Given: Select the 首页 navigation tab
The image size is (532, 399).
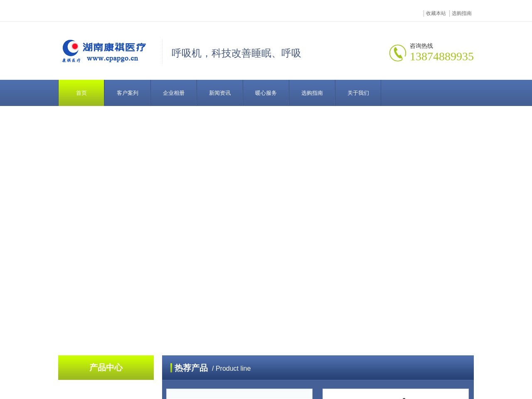Looking at the screenshot, I should click(81, 93).
